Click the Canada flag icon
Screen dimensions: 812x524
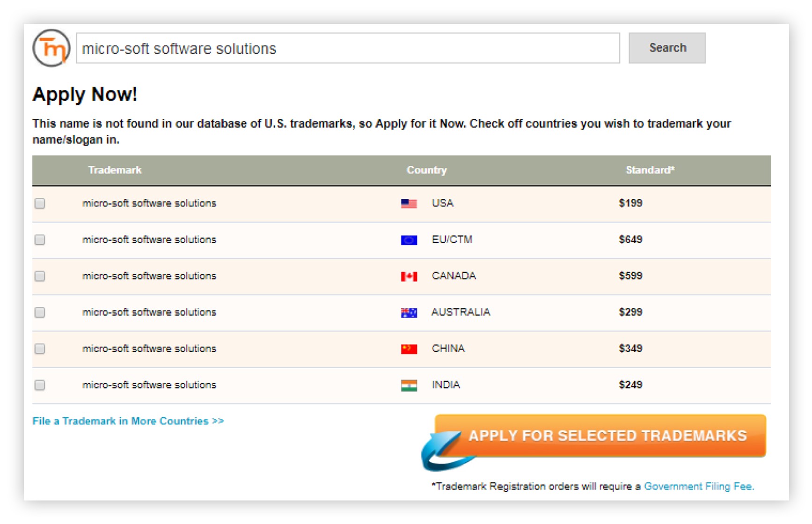click(409, 277)
